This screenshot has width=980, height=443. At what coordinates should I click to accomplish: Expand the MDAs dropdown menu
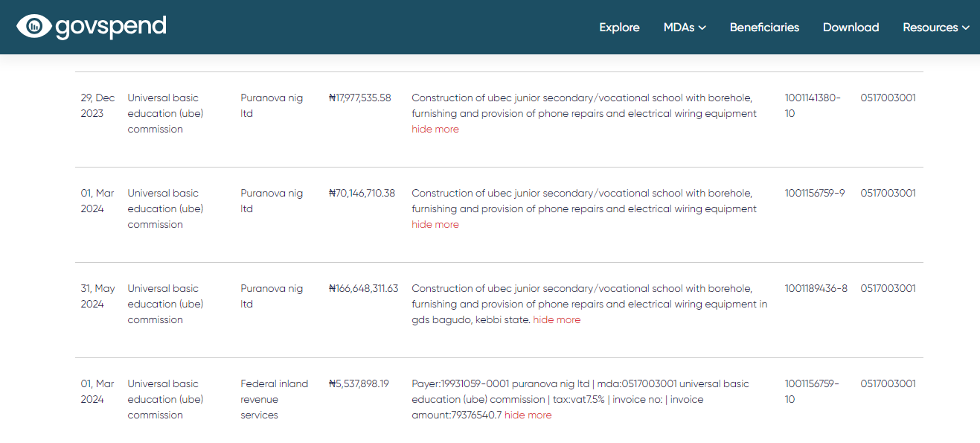pyautogui.click(x=685, y=28)
